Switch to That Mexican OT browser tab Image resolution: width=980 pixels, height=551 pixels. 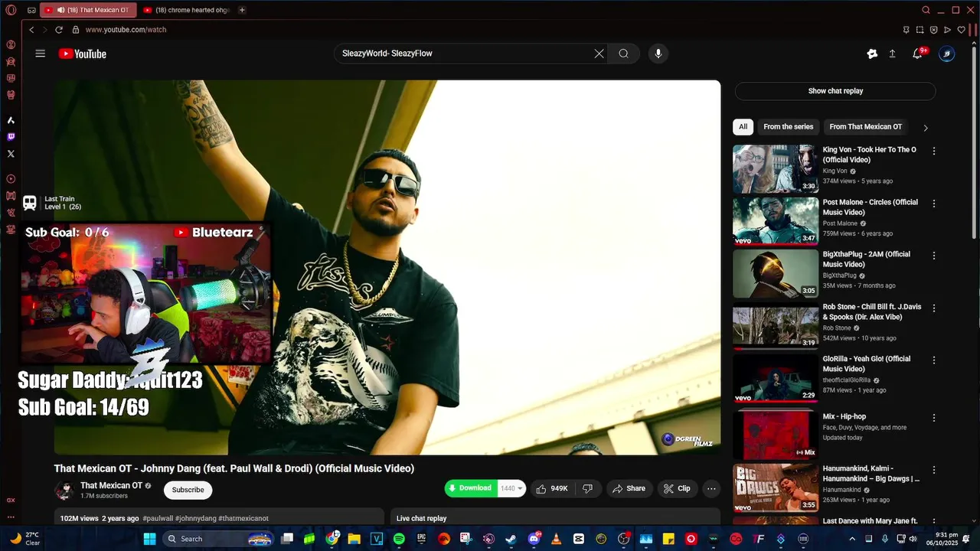pos(88,10)
